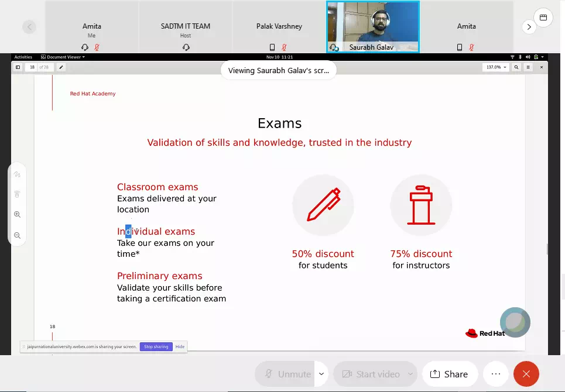This screenshot has height=392, width=565.
Task: Toggle the Document Viewer side pane
Action: [x=18, y=67]
